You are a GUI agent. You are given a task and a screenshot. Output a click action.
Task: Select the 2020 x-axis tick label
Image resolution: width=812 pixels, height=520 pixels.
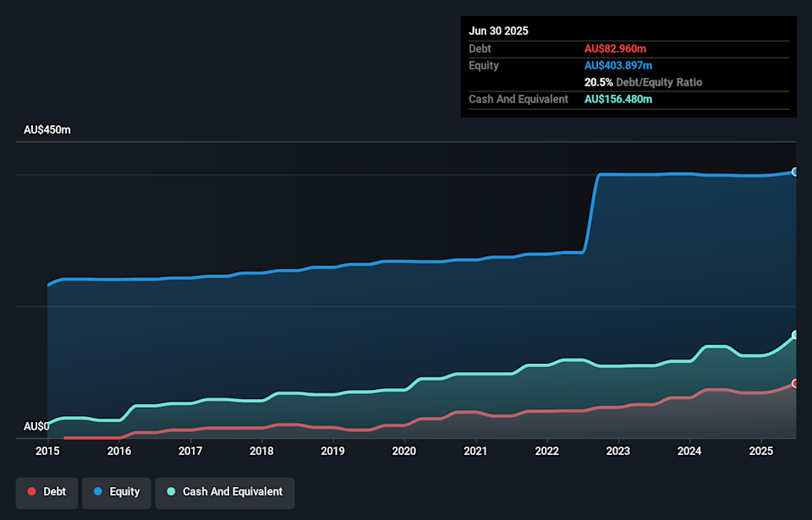tap(404, 451)
